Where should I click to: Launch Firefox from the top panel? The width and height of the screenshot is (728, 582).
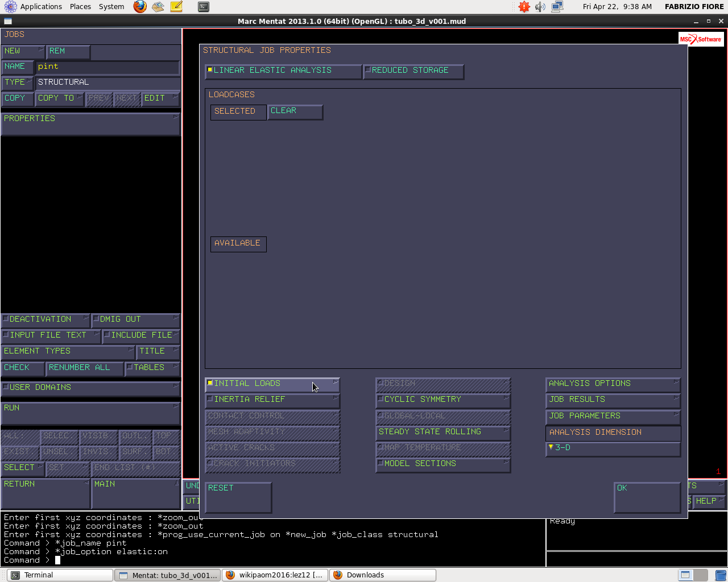140,7
